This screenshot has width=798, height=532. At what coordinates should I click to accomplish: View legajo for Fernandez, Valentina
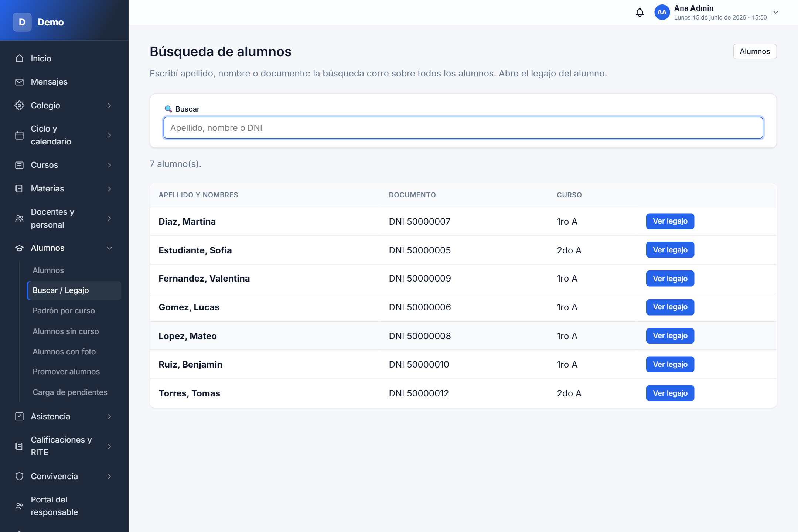[x=670, y=279]
